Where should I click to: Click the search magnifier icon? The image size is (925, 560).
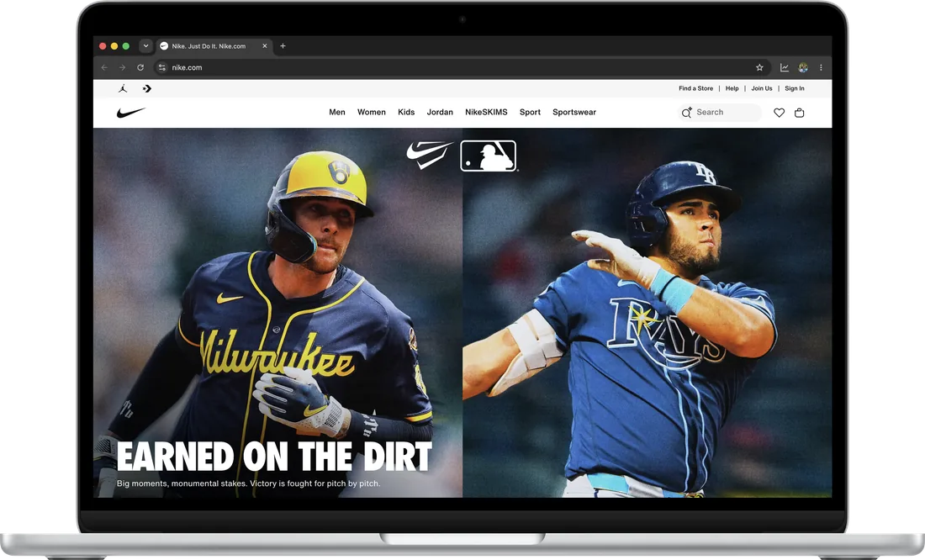click(687, 112)
